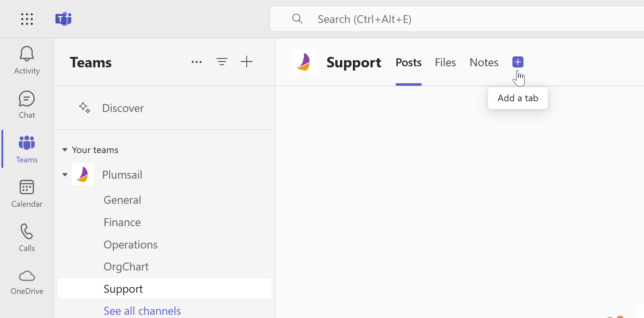
Task: Open the Calendar app
Action: pos(27,194)
